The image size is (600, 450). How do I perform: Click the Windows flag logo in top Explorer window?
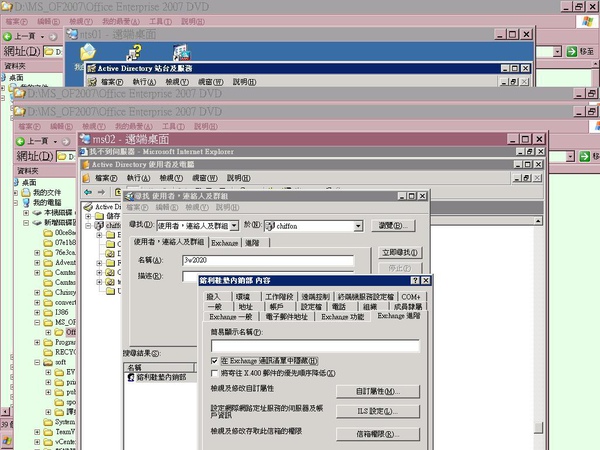tap(587, 22)
